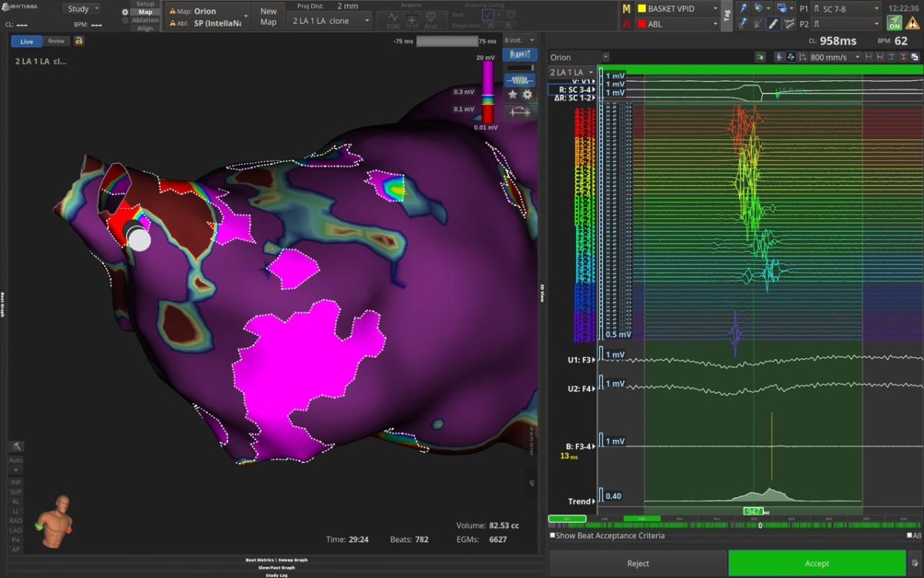Click the voltage color scale bar
This screenshot has width=924, height=578.
pyautogui.click(x=487, y=90)
